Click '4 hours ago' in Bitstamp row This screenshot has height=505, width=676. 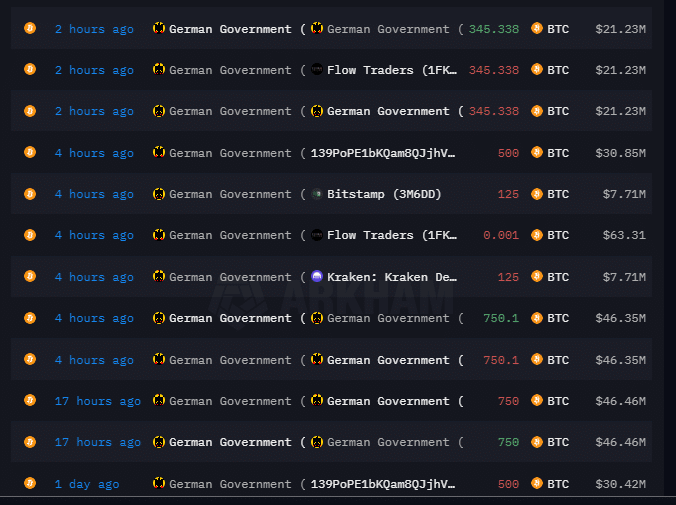[94, 194]
